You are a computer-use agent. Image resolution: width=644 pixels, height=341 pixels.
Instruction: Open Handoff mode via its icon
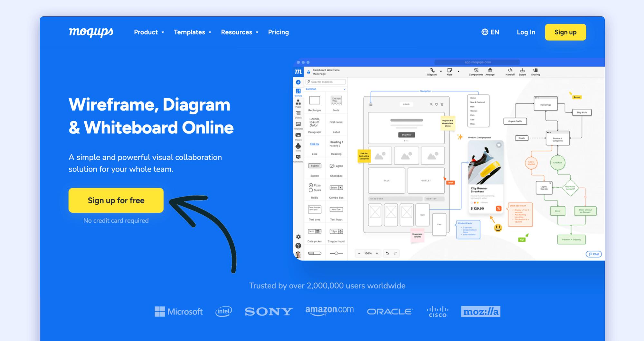[x=510, y=70]
